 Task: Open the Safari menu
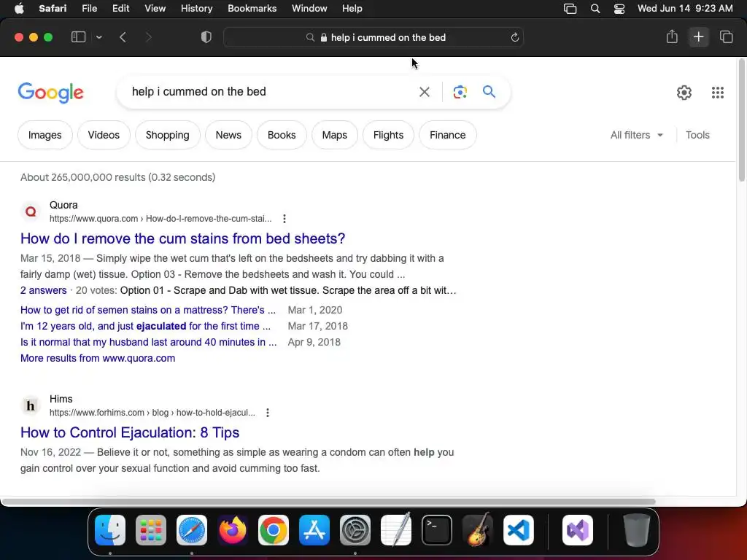(x=53, y=9)
